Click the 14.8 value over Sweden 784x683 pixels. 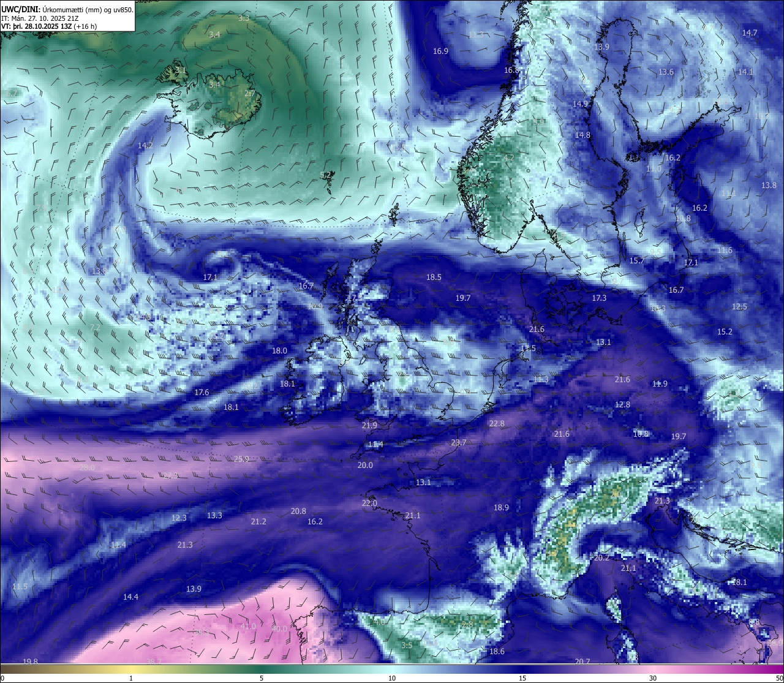point(582,135)
